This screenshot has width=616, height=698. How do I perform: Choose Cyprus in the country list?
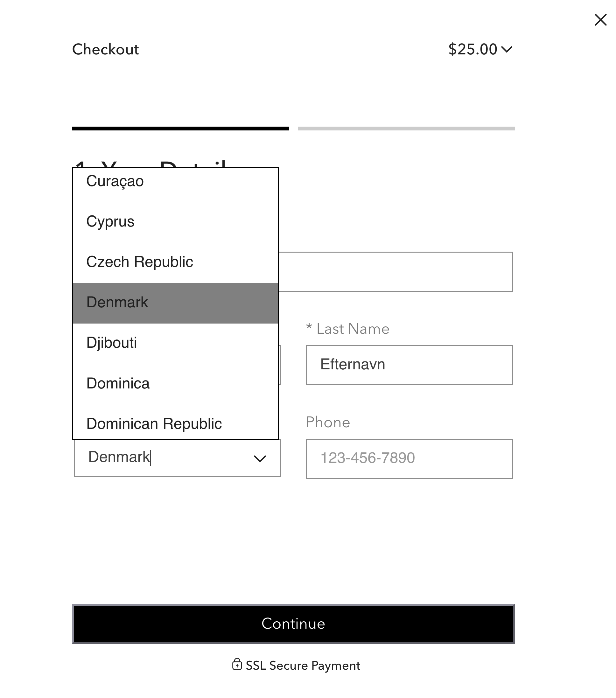click(x=110, y=221)
